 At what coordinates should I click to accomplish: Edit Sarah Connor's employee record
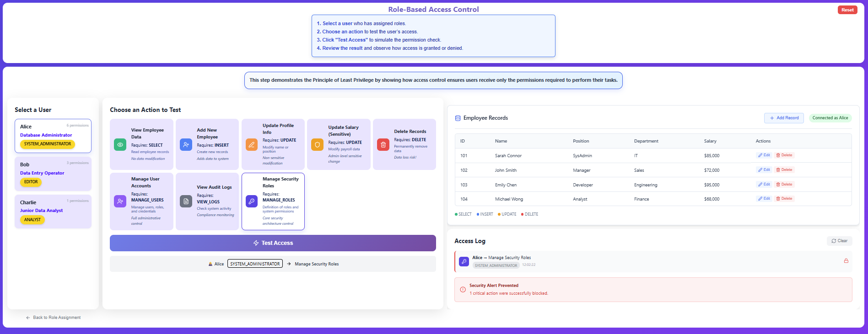[x=764, y=155]
